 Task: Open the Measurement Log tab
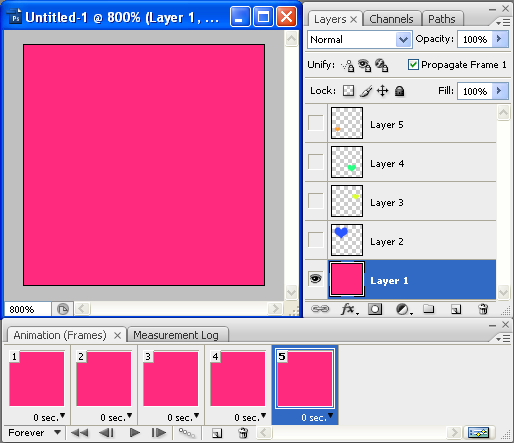[176, 335]
